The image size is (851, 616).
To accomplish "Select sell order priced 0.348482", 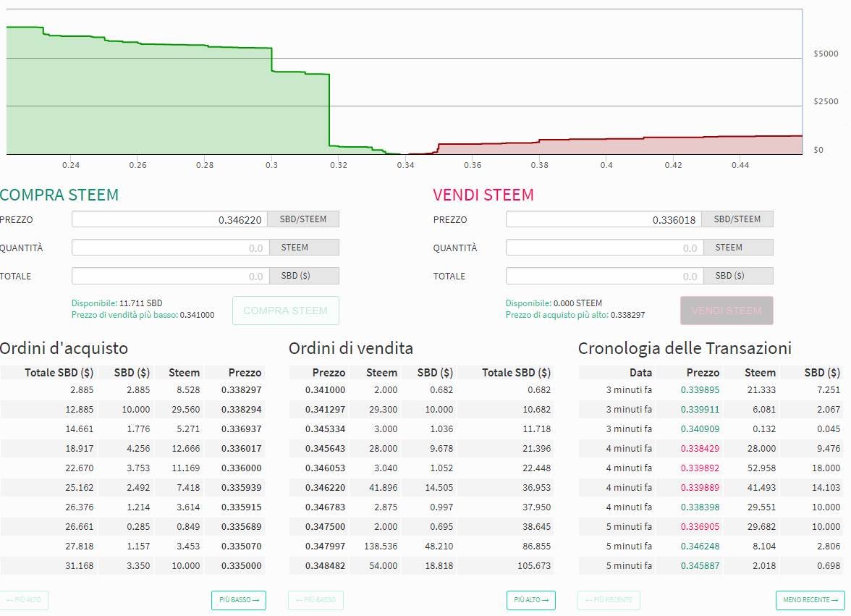I will click(x=422, y=565).
